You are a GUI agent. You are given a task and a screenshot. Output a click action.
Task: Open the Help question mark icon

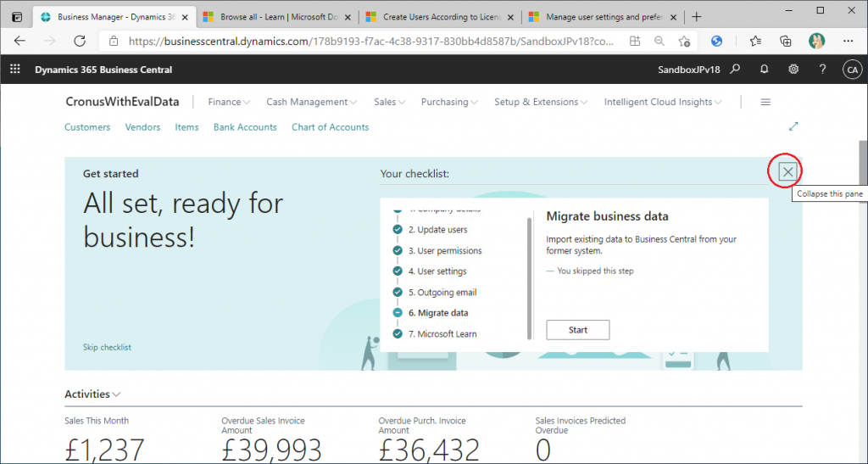coord(822,70)
